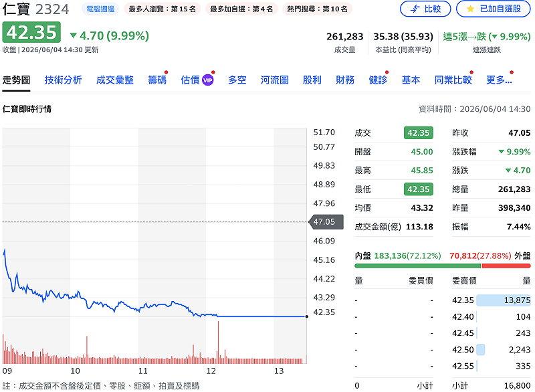
Task: Click the green 42.35 price badge in the header
Action: pyautogui.click(x=31, y=32)
